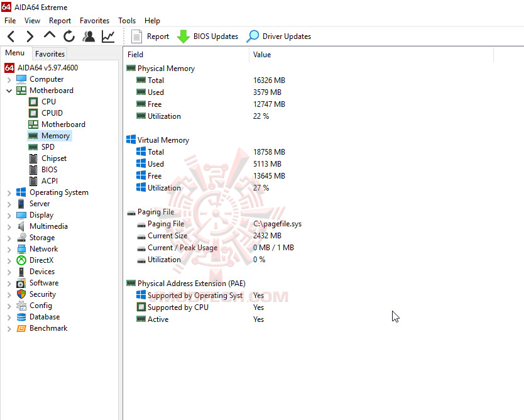Click the C:\pagefile.sys value
Viewport: 524px width, 420px height.
pyautogui.click(x=277, y=224)
